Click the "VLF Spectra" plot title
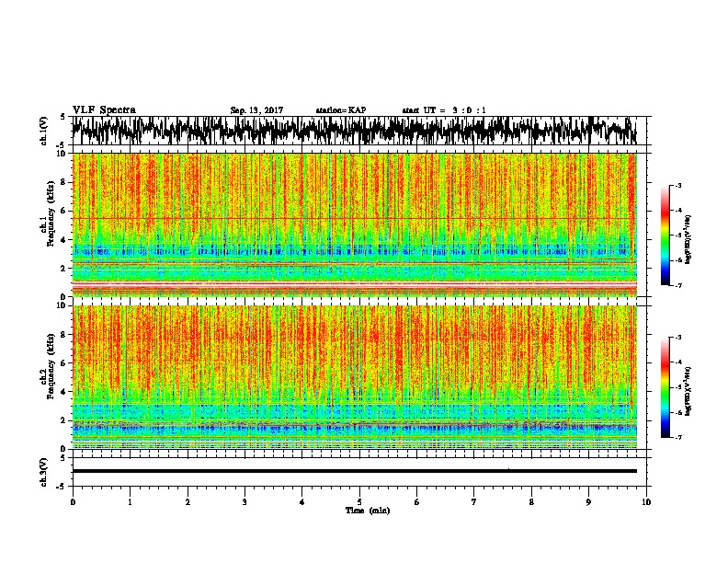The width and height of the screenshot is (728, 563). click(x=104, y=110)
